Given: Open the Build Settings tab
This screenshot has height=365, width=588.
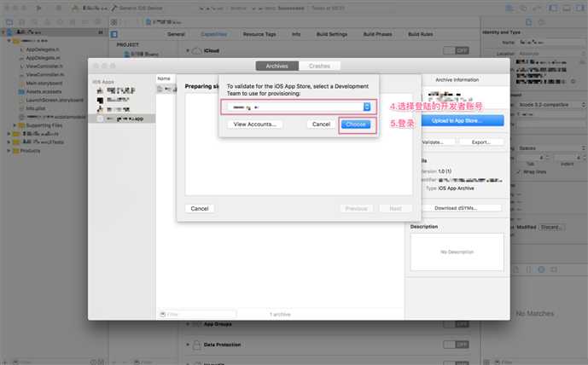Looking at the screenshot, I should 332,34.
